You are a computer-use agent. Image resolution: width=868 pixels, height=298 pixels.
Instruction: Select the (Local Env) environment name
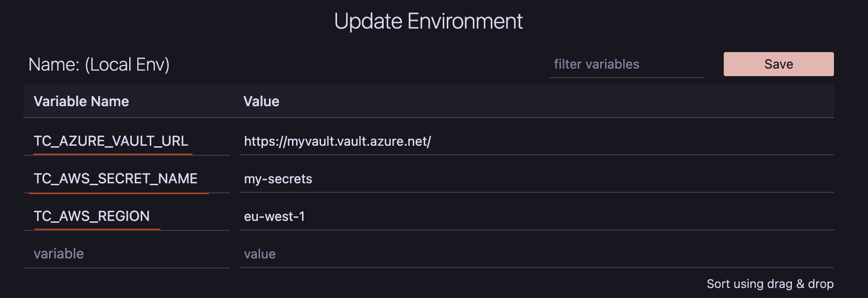[x=127, y=65]
